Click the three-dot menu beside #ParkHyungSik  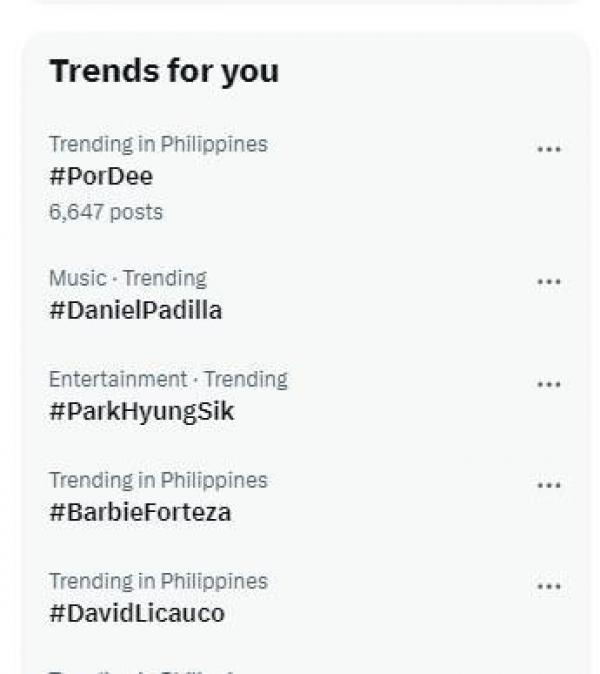pos(548,385)
